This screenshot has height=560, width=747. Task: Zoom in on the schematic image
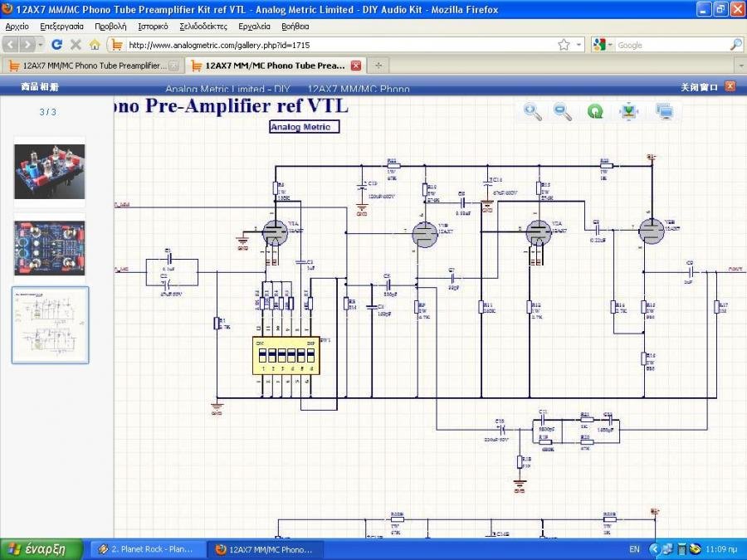tap(532, 112)
